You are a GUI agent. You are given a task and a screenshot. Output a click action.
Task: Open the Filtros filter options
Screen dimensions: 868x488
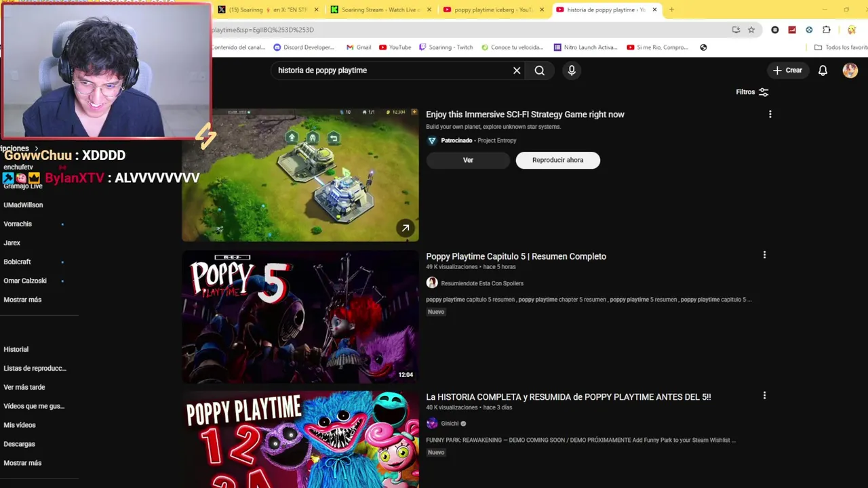click(x=752, y=92)
